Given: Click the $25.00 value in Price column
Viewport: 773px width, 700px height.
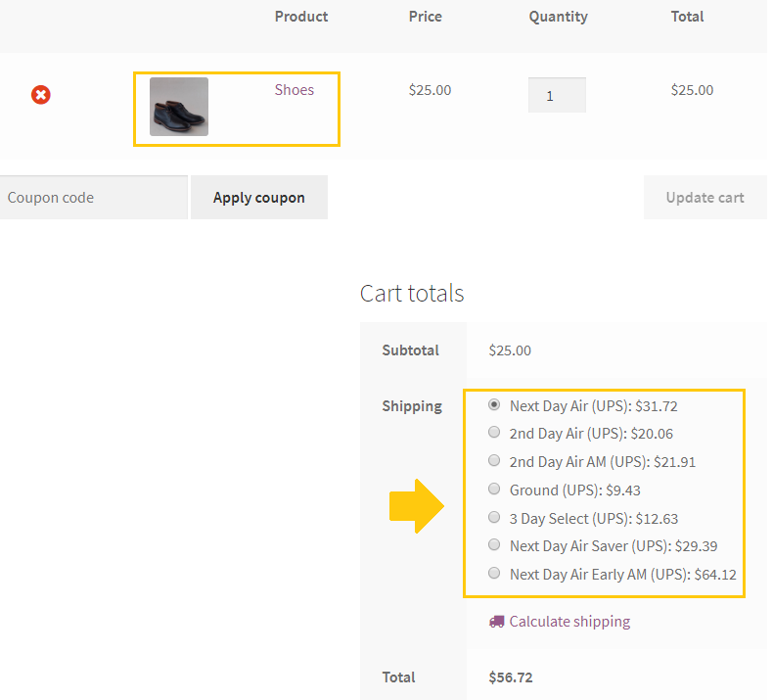Looking at the screenshot, I should (x=430, y=90).
